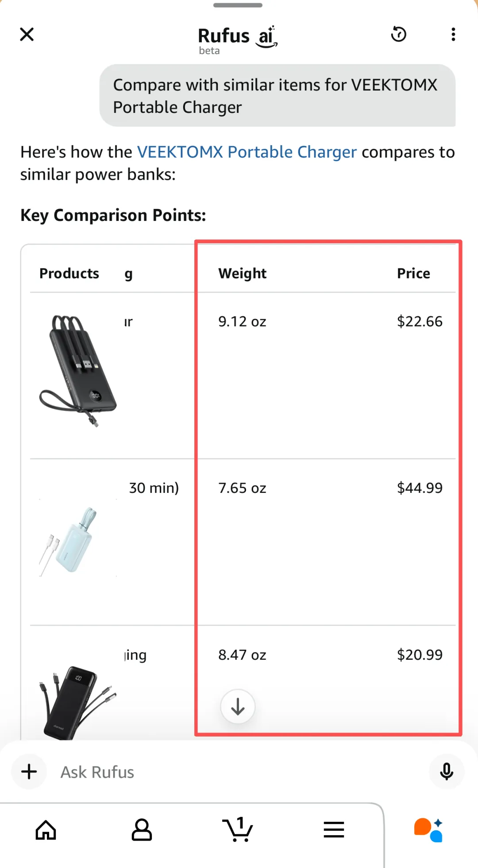Open the hamburger menu tab

point(334,829)
